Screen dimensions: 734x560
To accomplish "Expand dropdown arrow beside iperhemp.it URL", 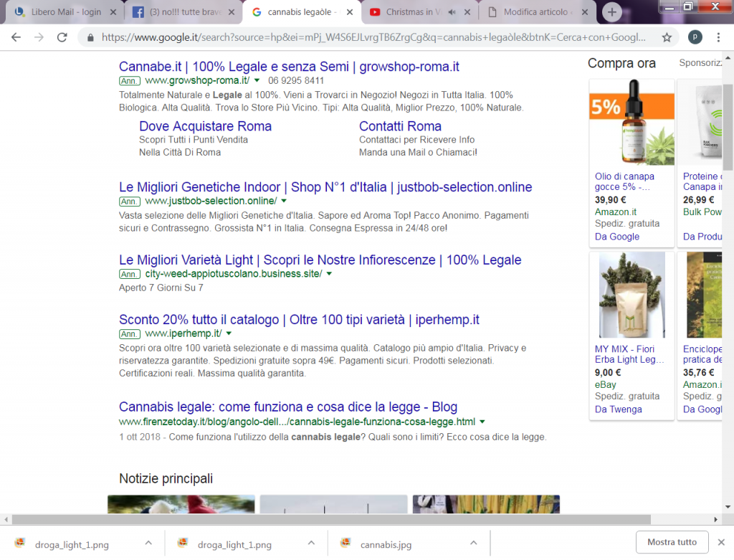I will [x=229, y=333].
